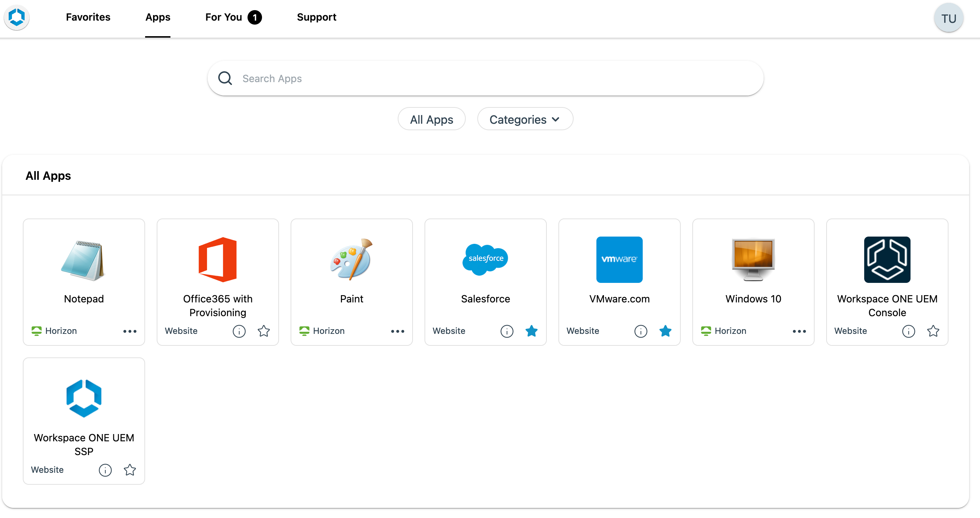Open the Paint application icon
The width and height of the screenshot is (980, 518).
click(351, 259)
